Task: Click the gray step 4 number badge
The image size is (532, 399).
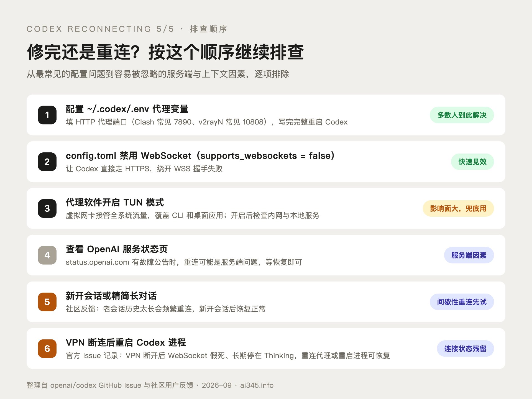Action: click(47, 255)
